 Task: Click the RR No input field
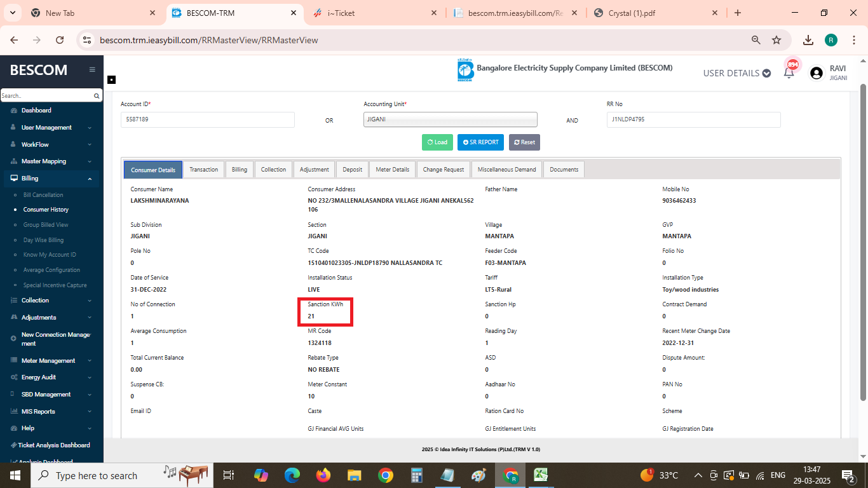tap(693, 119)
